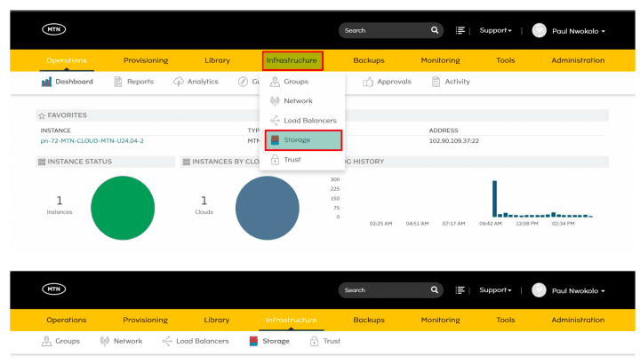
Task: Click the blue Instances by Cloud pie chart
Action: pos(268,208)
